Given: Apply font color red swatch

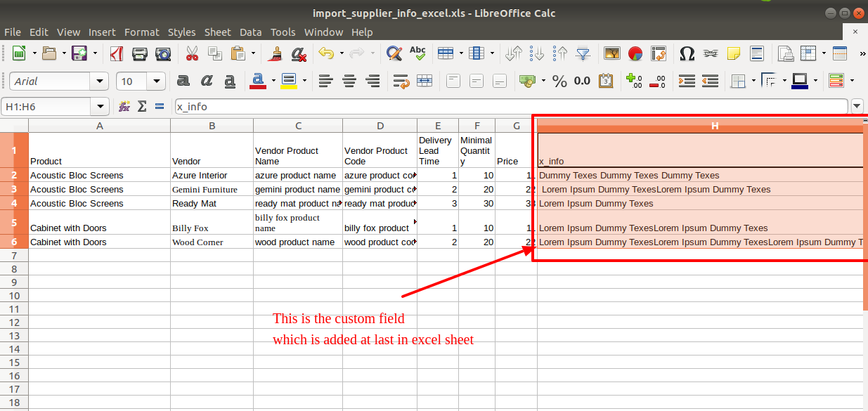Looking at the screenshot, I should pos(258,81).
